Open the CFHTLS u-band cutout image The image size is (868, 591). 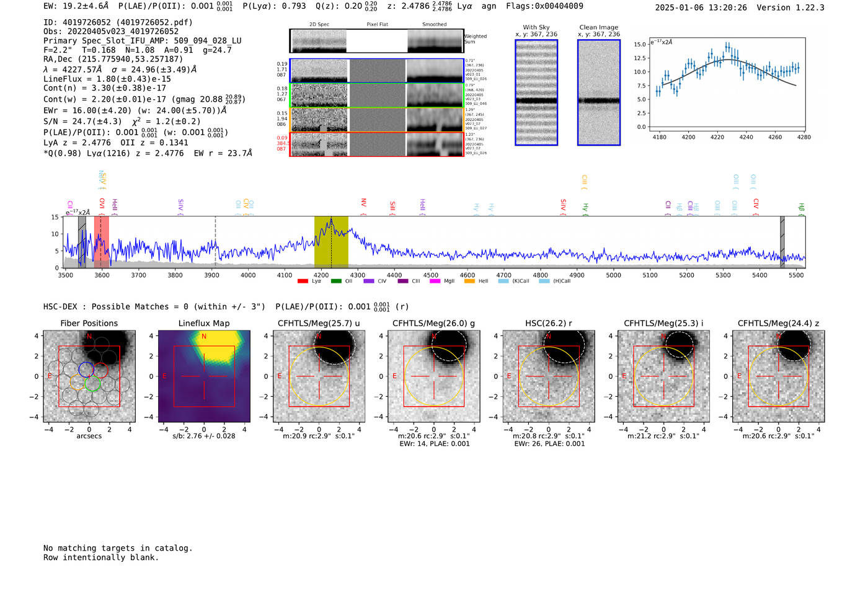[x=319, y=376]
